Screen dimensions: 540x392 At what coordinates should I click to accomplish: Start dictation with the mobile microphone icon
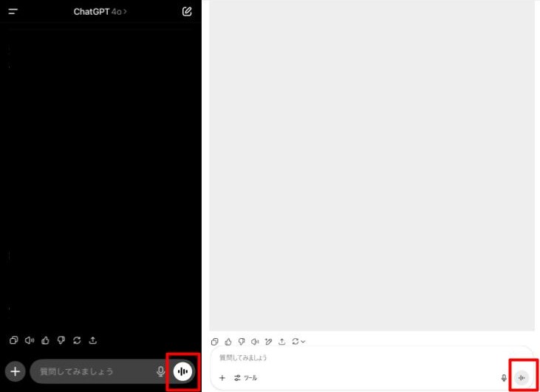(x=160, y=371)
